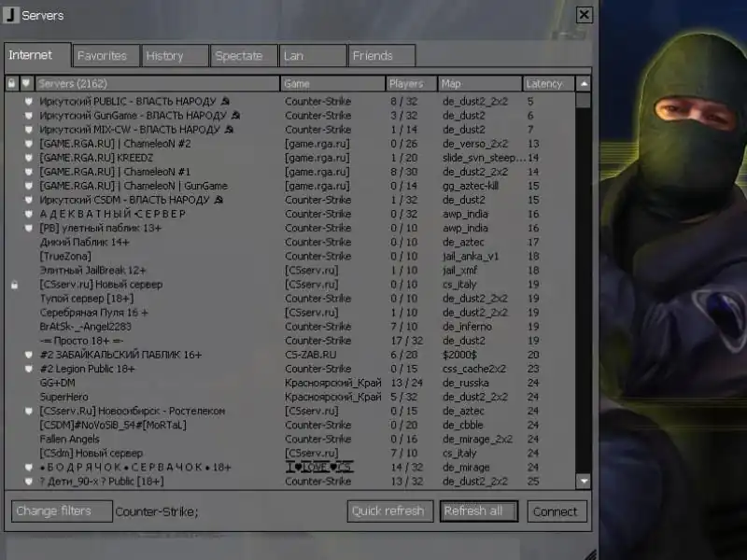Click shield icon of ChameleoN GunGame server
The height and width of the screenshot is (560, 747).
pos(29,186)
